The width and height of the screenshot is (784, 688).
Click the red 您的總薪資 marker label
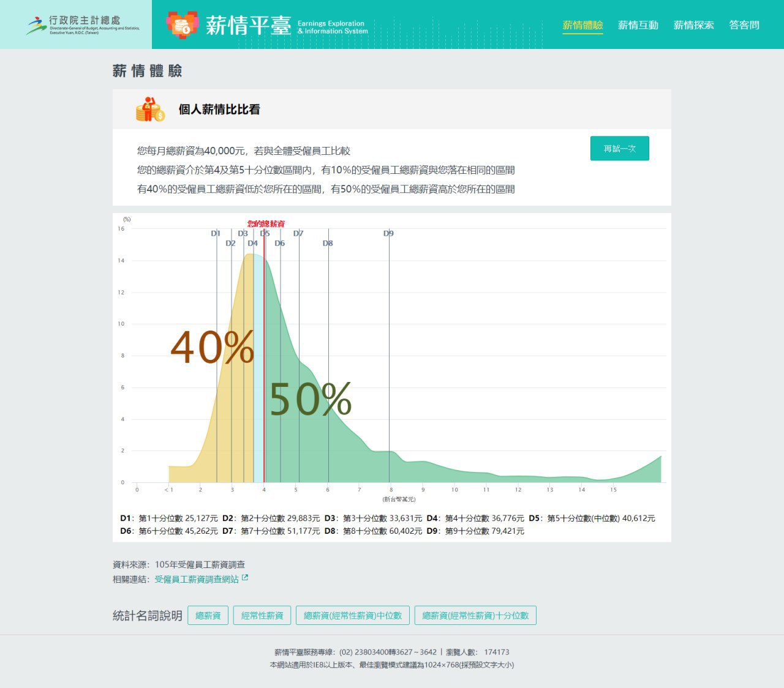266,224
